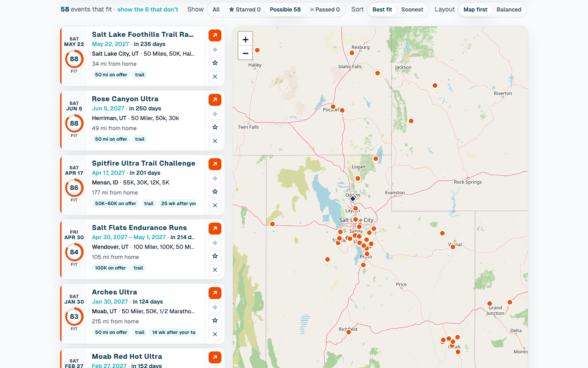Star the Salt Lake Foothills Trail Race

[215, 63]
